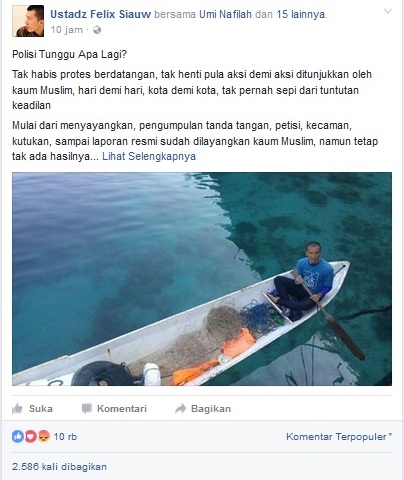Click the angry face reaction icon
Image resolution: width=404 pixels, height=480 pixels.
pos(44,436)
